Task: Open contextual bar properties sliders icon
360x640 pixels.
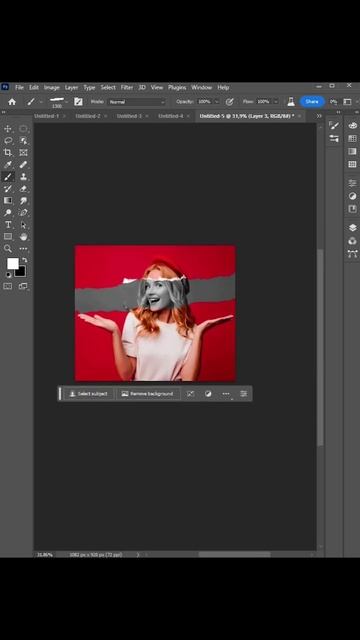Action: pos(244,394)
